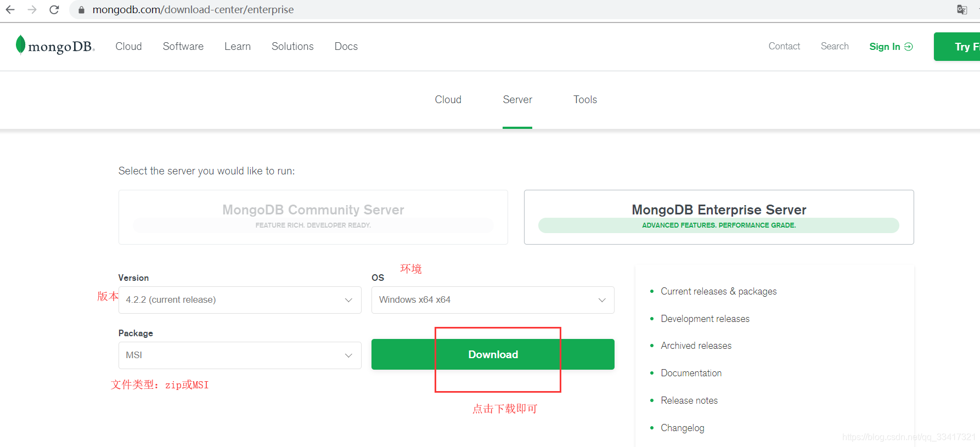980x447 pixels.
Task: Click the browser forward arrow
Action: click(x=32, y=9)
